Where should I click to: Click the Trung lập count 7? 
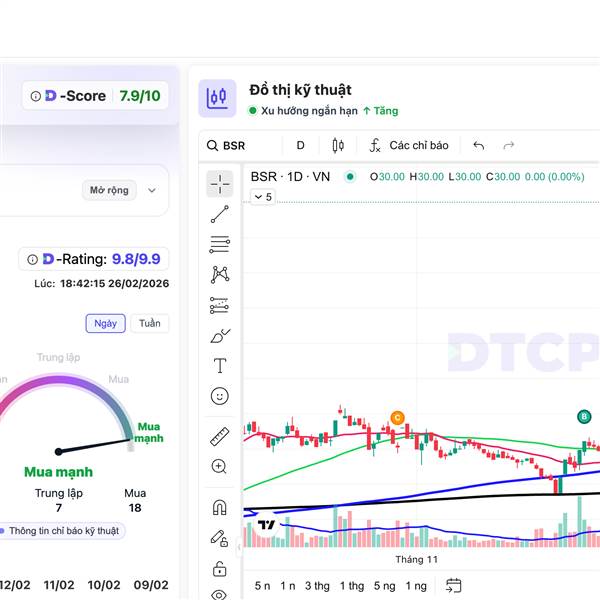[x=59, y=508]
